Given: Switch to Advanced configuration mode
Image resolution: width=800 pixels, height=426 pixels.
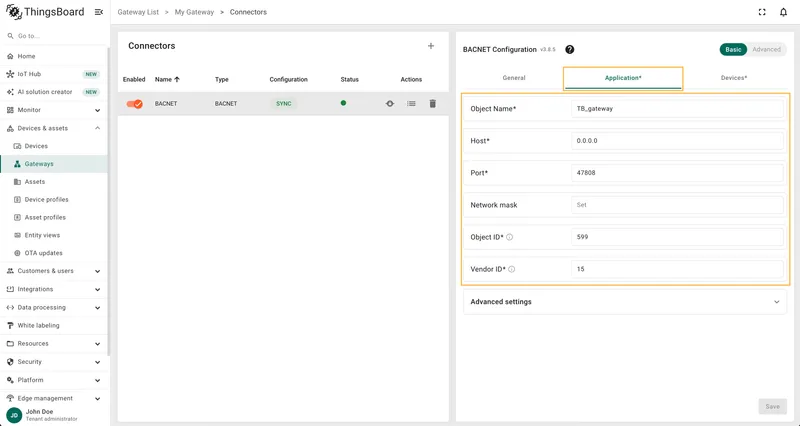Looking at the screenshot, I should coord(766,49).
